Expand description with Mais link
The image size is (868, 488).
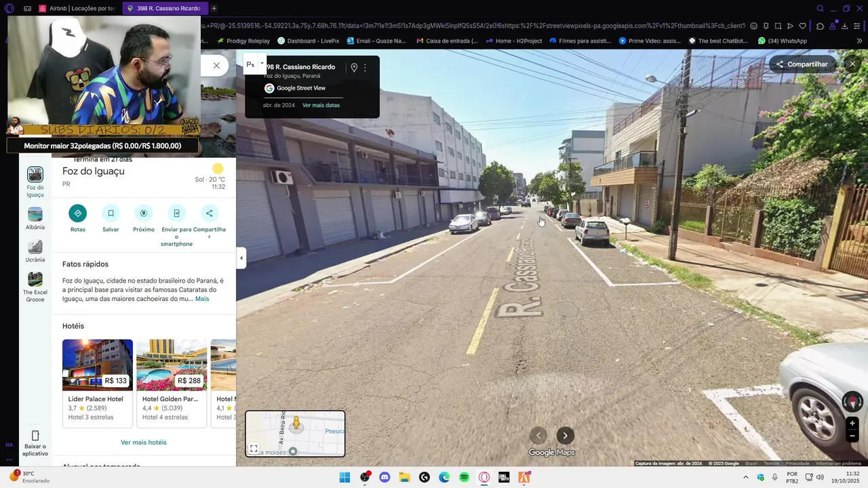202,299
